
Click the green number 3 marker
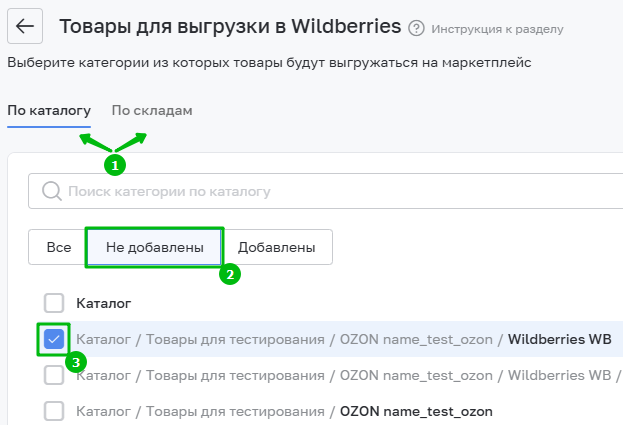[76, 361]
